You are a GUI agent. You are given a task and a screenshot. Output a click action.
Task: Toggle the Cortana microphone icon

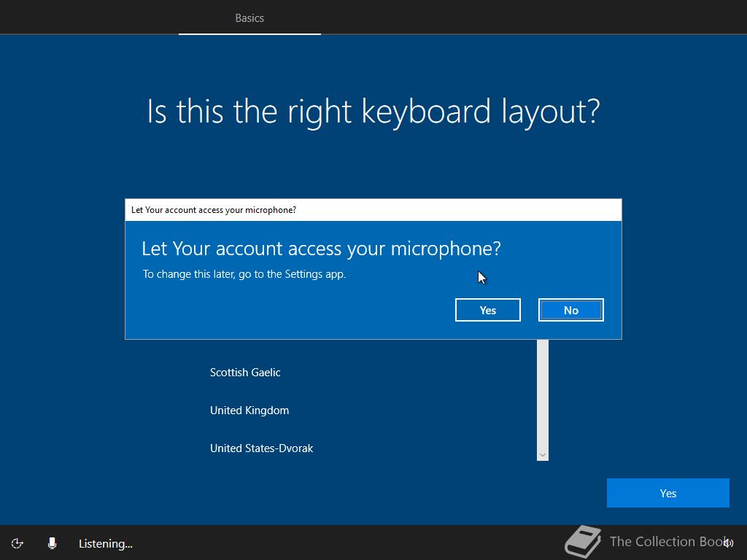point(52,543)
